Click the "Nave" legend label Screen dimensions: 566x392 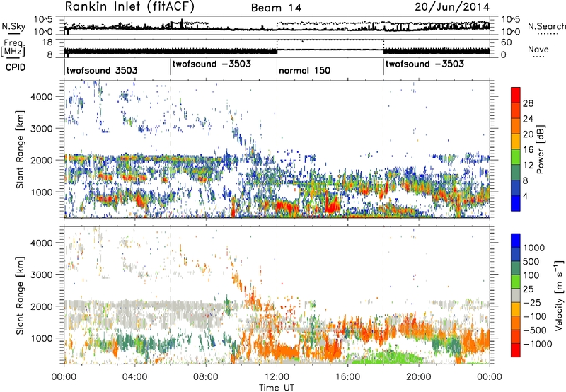click(x=538, y=49)
